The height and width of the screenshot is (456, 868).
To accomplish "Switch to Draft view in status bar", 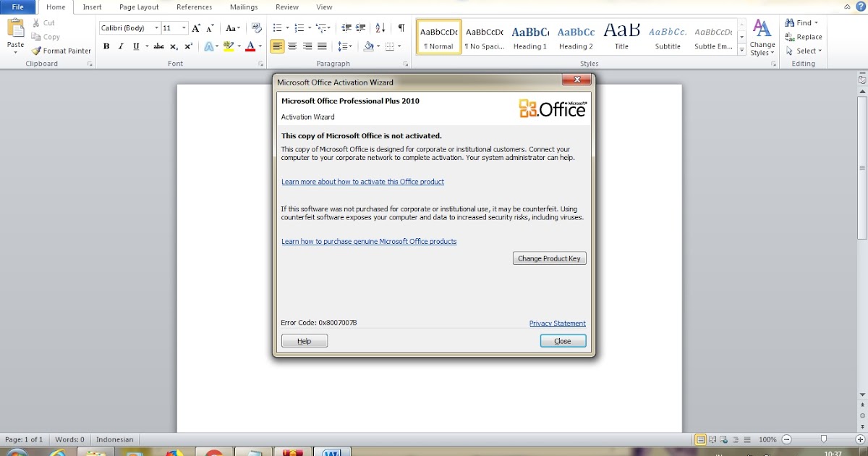I will [748, 439].
